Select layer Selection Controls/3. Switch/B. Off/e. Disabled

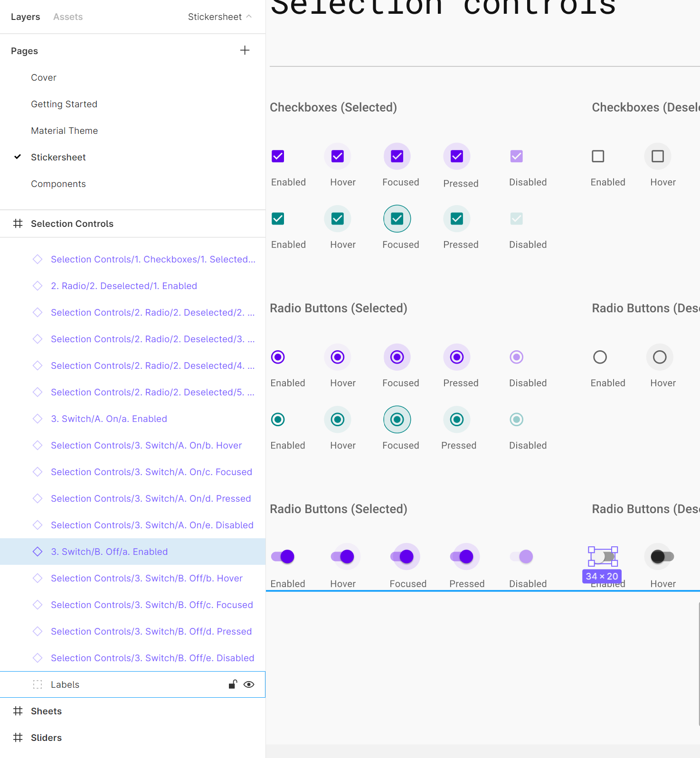(152, 658)
